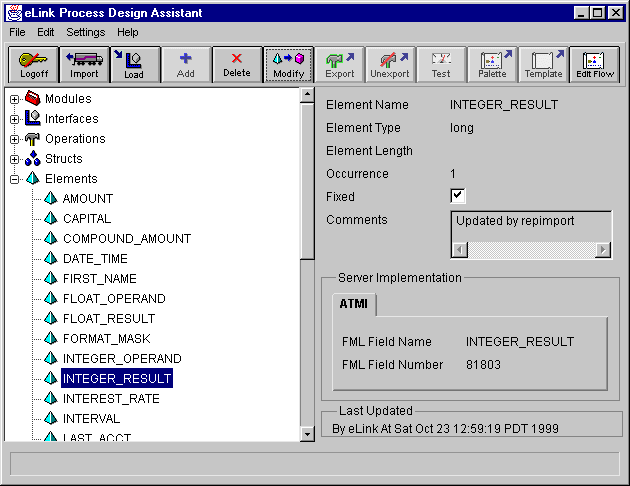The width and height of the screenshot is (630, 486).
Task: Select the FLOAT_OPERAND element
Action: tap(114, 299)
